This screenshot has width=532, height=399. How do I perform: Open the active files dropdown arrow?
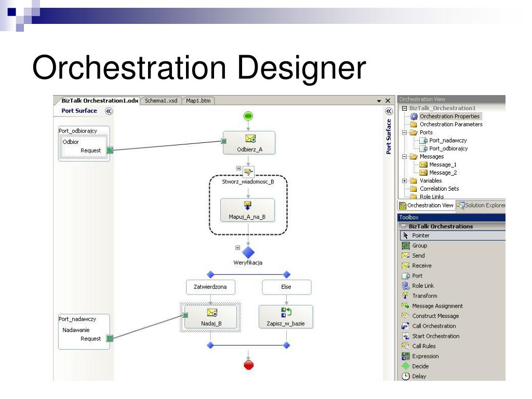[379, 101]
